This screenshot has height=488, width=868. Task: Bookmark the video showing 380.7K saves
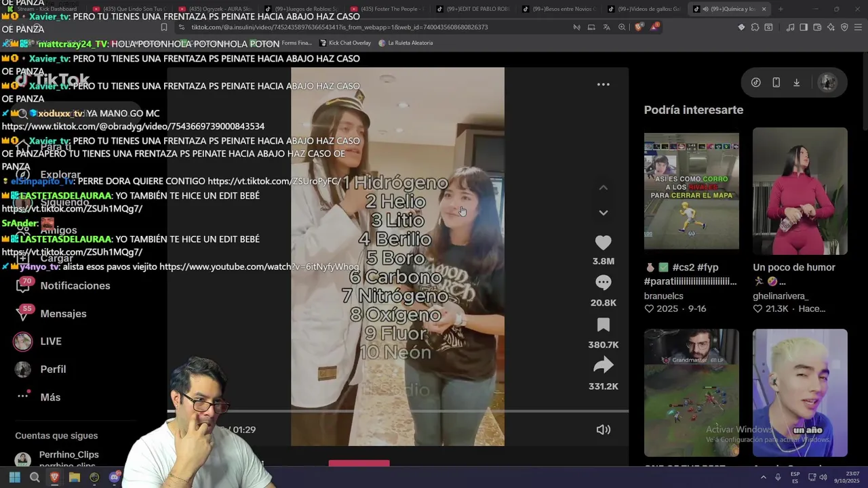[x=603, y=325]
